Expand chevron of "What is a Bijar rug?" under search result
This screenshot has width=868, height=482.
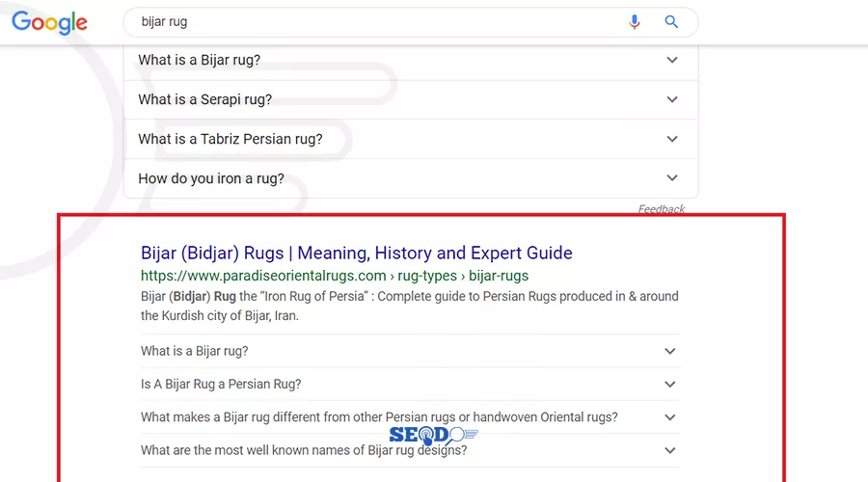(670, 351)
